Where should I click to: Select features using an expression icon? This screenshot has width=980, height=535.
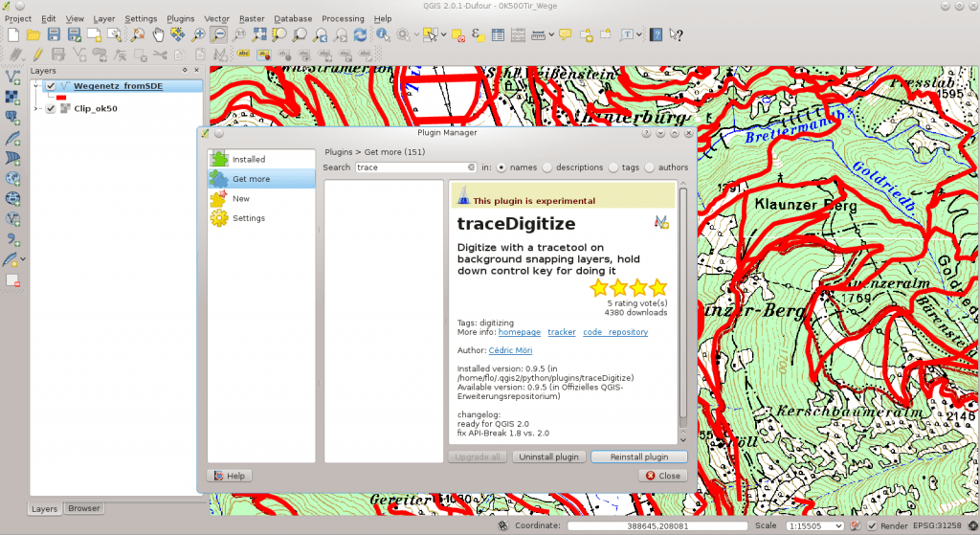(478, 35)
